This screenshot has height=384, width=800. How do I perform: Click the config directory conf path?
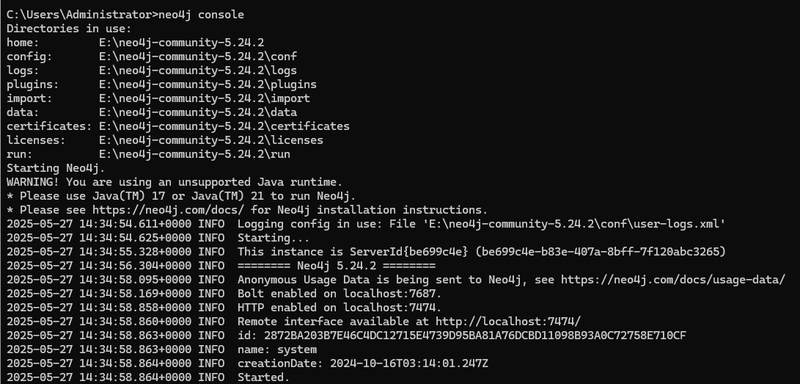(x=198, y=57)
